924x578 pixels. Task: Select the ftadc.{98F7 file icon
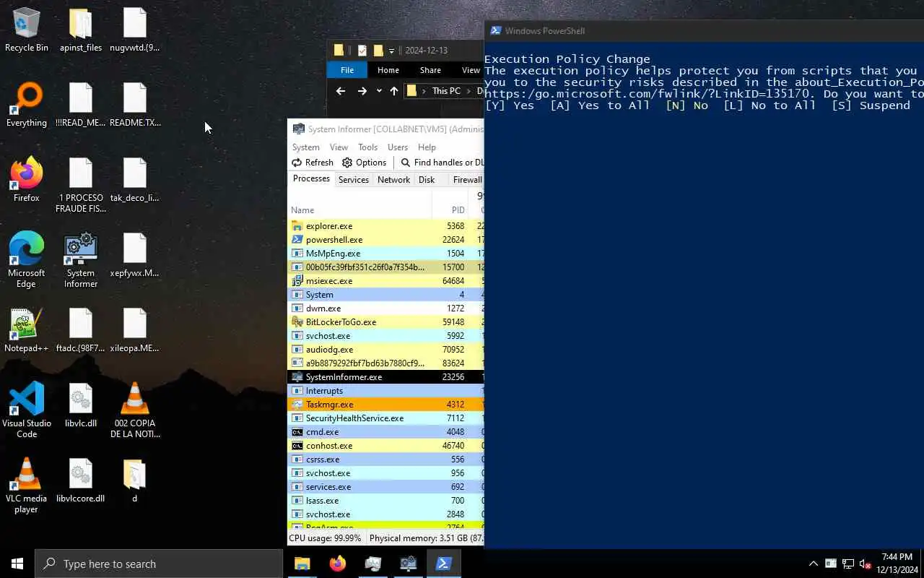(x=81, y=331)
